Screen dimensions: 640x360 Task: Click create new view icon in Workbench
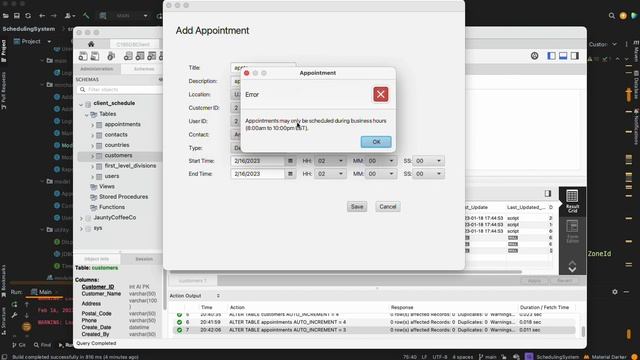152,56
